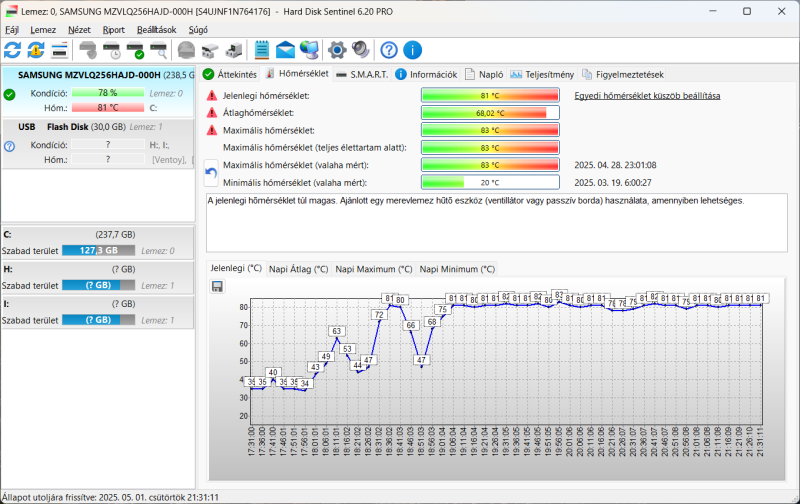Click the undo arrow beside maximum temperature rows
This screenshot has width=800, height=504.
tap(211, 174)
